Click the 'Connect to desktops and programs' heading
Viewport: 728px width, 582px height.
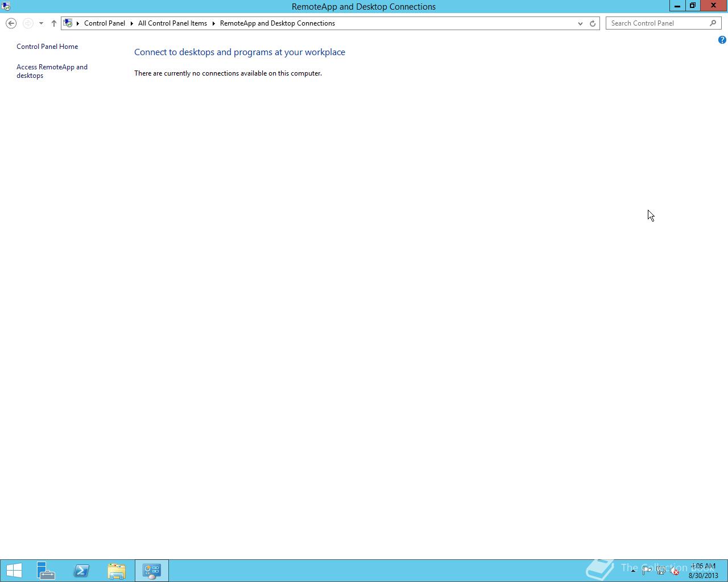239,52
